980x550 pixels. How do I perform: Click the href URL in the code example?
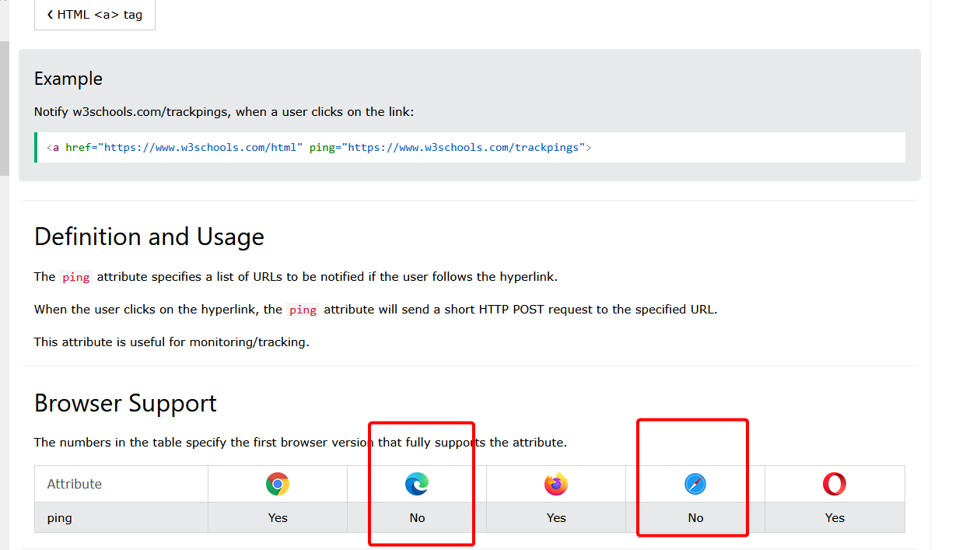coord(202,147)
